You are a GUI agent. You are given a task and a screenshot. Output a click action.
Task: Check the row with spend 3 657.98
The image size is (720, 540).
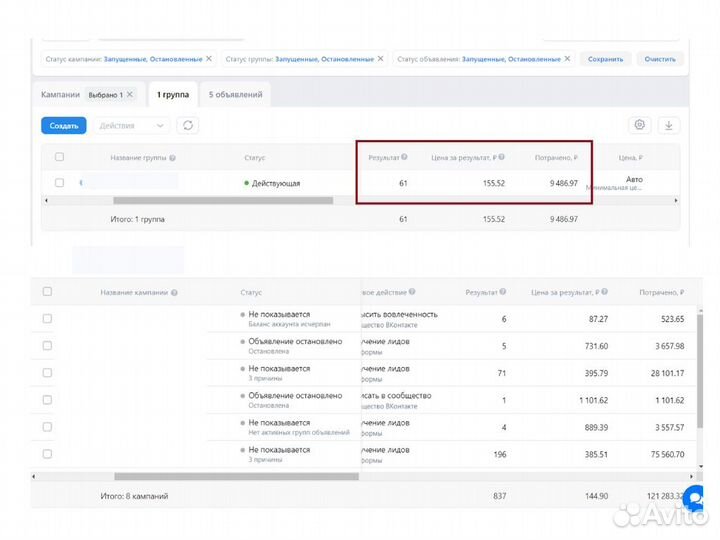point(47,346)
